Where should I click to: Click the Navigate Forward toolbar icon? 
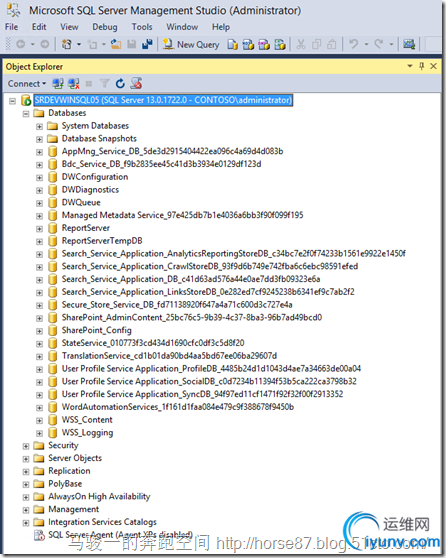tap(44, 44)
